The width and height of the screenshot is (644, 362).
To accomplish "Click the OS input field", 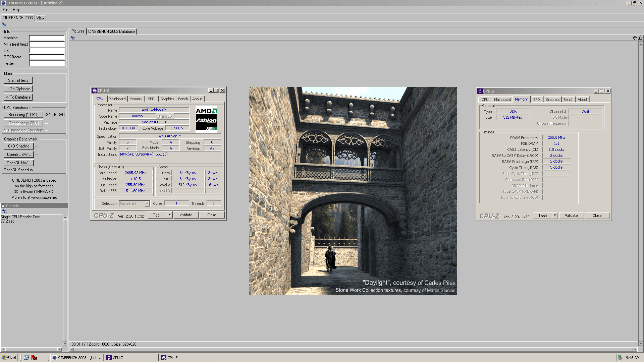I will coord(47,51).
